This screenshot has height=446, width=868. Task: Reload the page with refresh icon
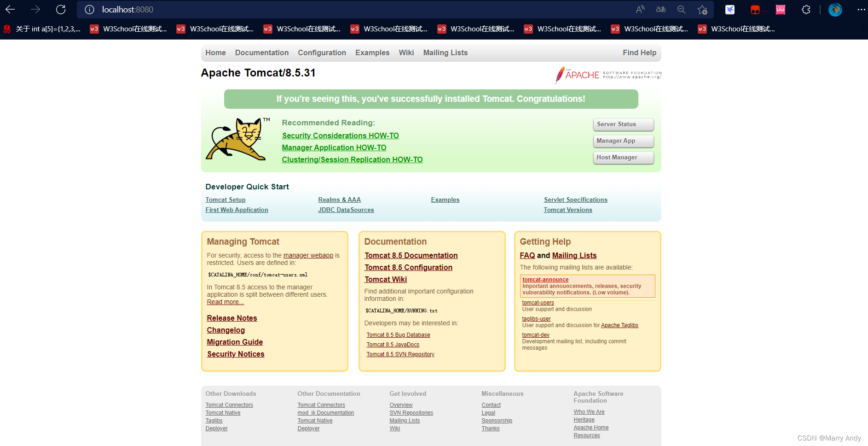pyautogui.click(x=61, y=9)
